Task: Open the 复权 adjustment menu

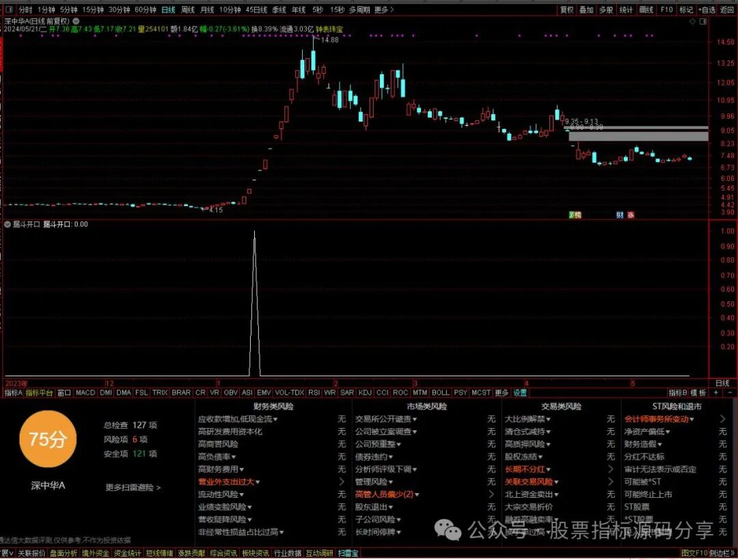Action: (x=566, y=10)
